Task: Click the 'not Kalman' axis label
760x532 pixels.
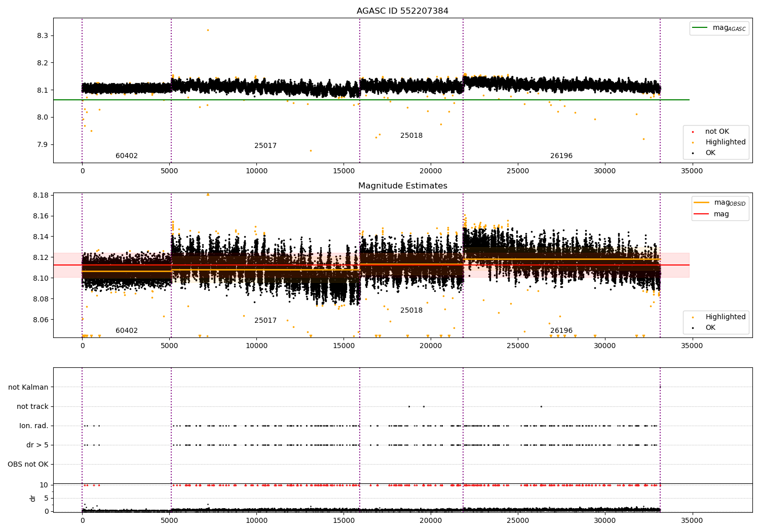Action: coord(28,388)
